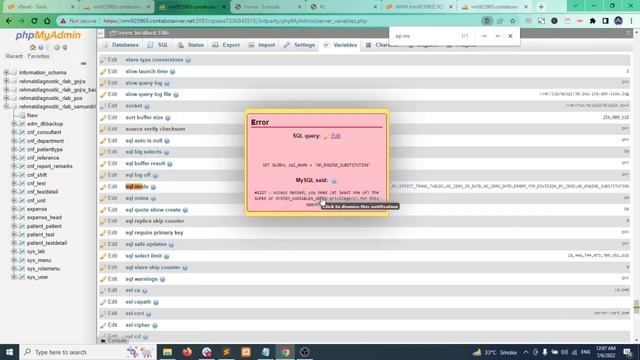Open the Import tab
Viewport: 640px width, 360px height.
coord(262,45)
